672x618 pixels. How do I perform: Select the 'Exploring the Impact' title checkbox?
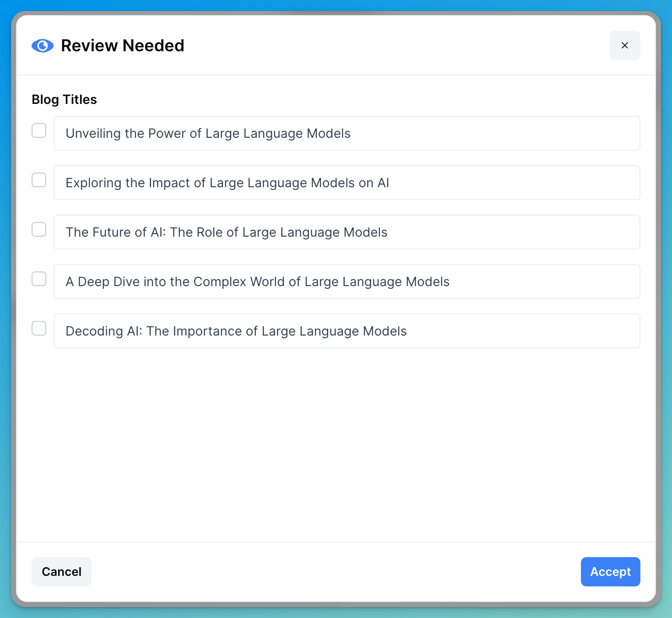(x=39, y=180)
